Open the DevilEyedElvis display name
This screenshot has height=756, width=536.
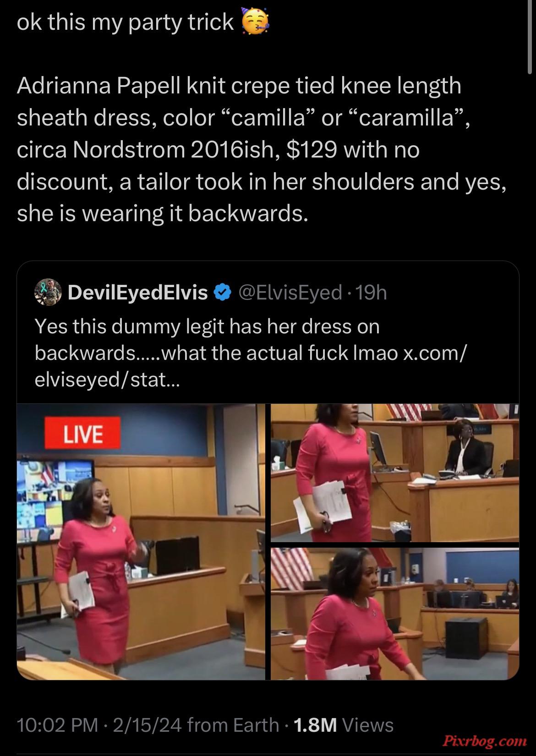point(138,293)
